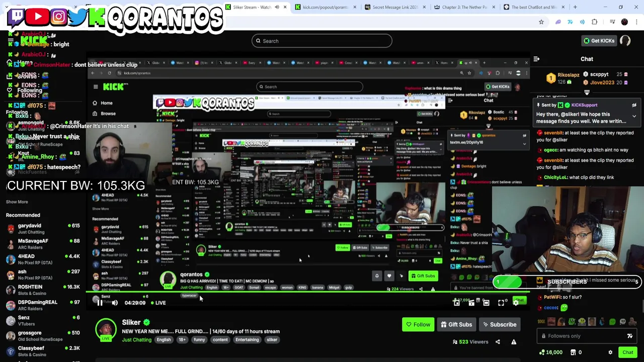Select the Entertaining tag
This screenshot has height=362, width=644.
coord(247,340)
